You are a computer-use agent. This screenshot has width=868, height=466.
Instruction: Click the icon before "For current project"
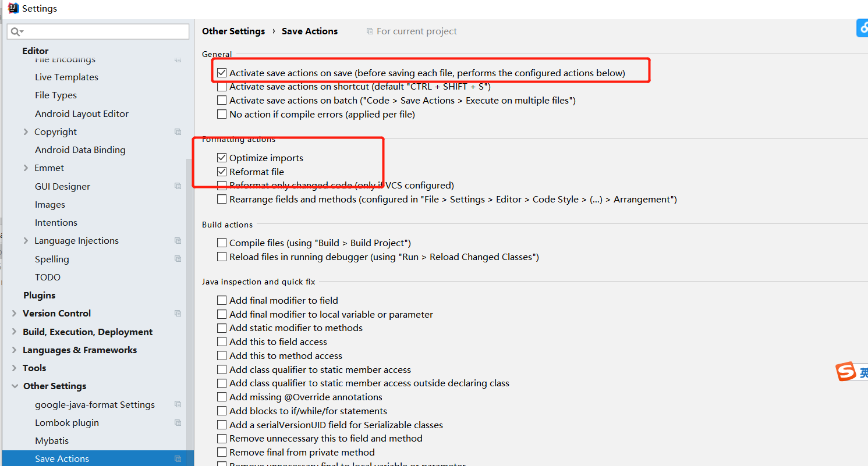pyautogui.click(x=370, y=31)
